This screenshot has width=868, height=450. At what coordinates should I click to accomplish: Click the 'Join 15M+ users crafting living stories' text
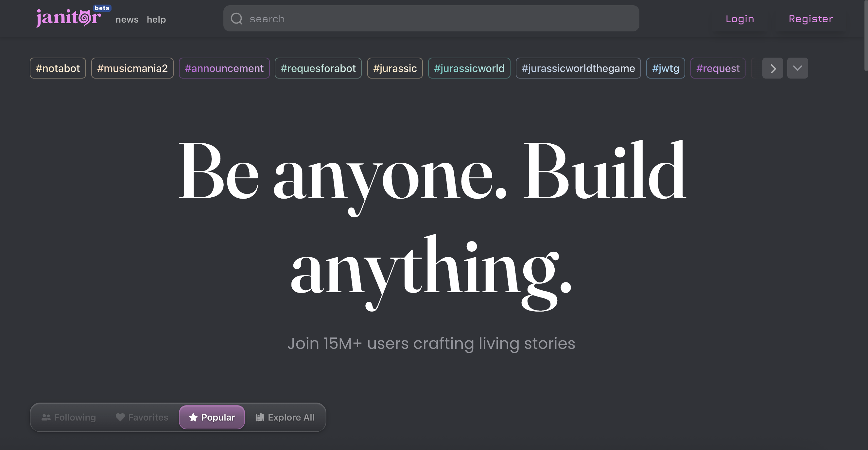click(x=431, y=344)
